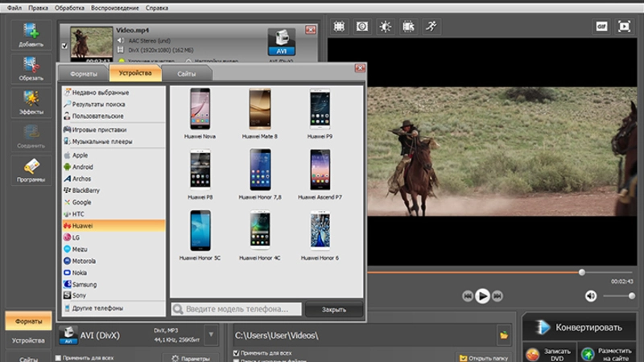
Task: Click the Конвертировать button
Action: click(x=580, y=327)
